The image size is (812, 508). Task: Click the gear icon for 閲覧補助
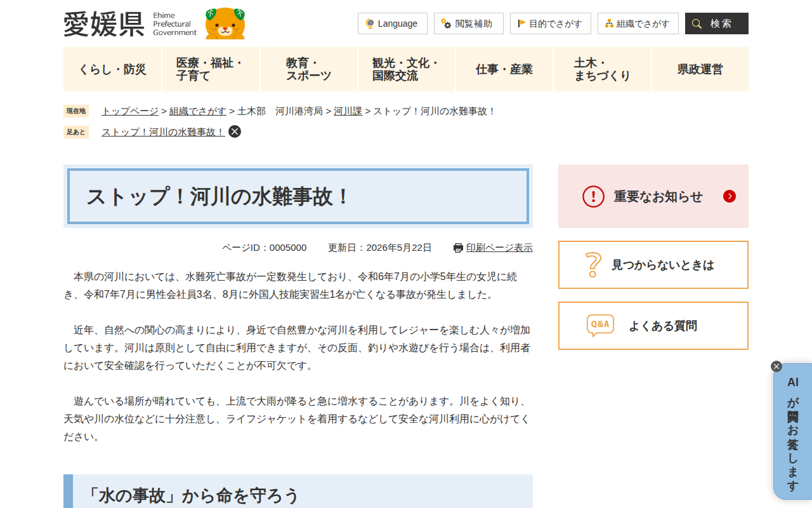446,23
